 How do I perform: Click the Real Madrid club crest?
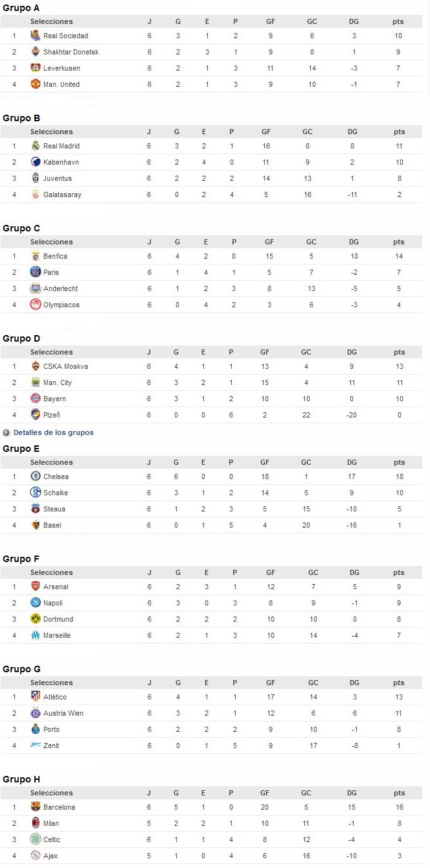point(36,146)
